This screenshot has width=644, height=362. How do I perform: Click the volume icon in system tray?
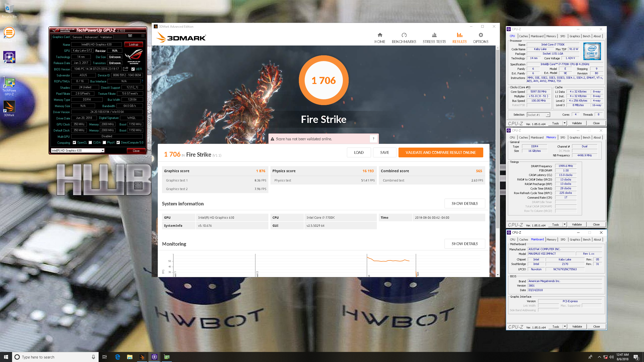(612, 357)
